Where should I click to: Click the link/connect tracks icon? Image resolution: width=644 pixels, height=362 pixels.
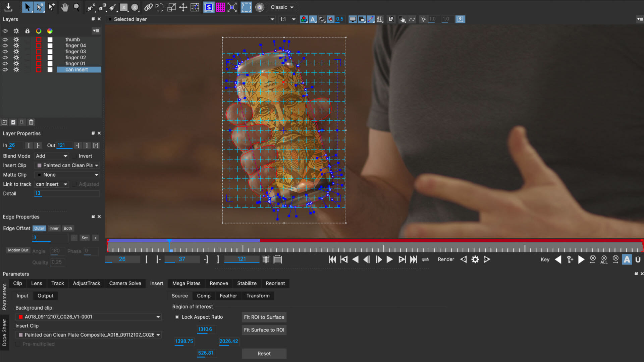coord(149,7)
